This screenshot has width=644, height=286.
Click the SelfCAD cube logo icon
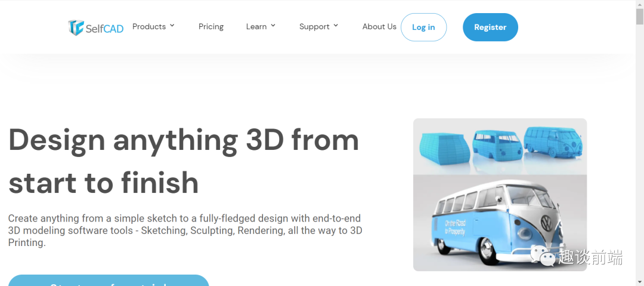coord(76,27)
